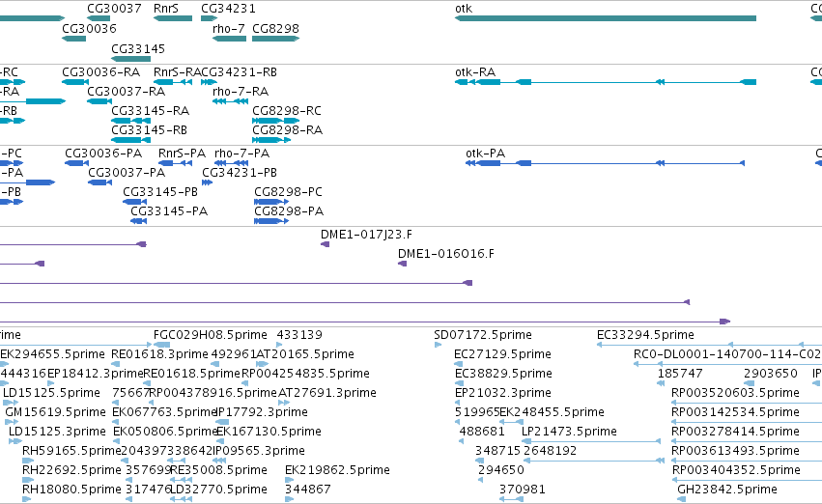Screen dimensions: 822x504
Task: Click the EK294655.5prime EST
Action: (4, 364)
